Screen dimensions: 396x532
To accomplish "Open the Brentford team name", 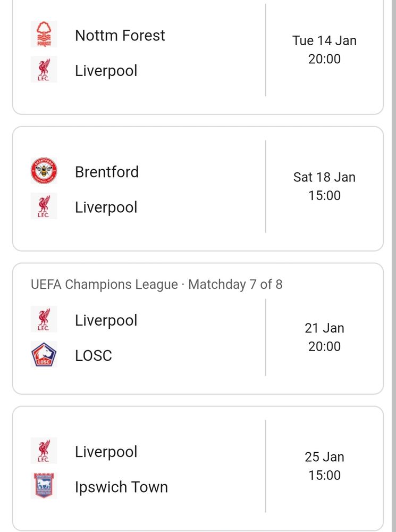I will (107, 172).
